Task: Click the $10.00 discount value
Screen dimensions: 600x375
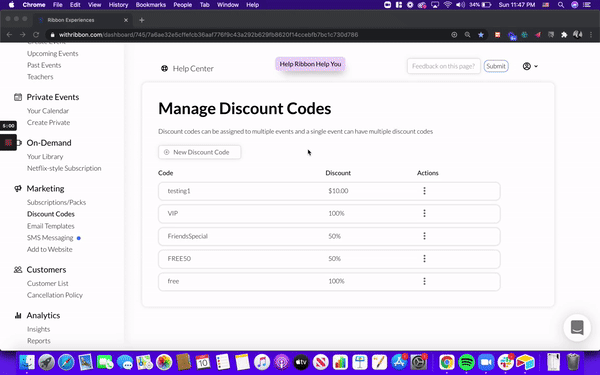Action: (338, 191)
